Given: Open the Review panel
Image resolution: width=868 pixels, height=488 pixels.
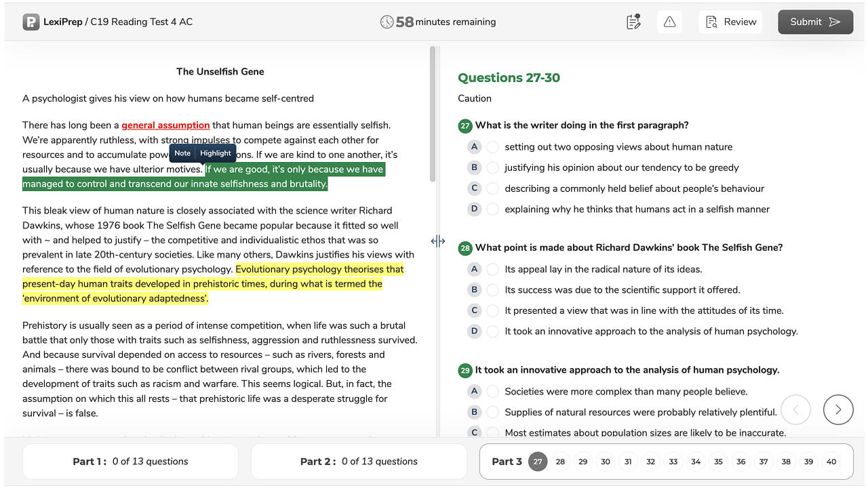Looking at the screenshot, I should point(730,21).
